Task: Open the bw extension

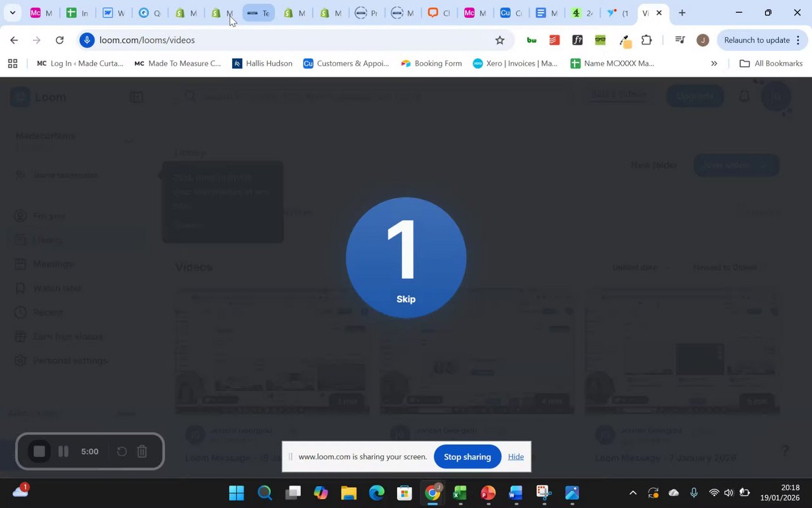Action: click(532, 40)
